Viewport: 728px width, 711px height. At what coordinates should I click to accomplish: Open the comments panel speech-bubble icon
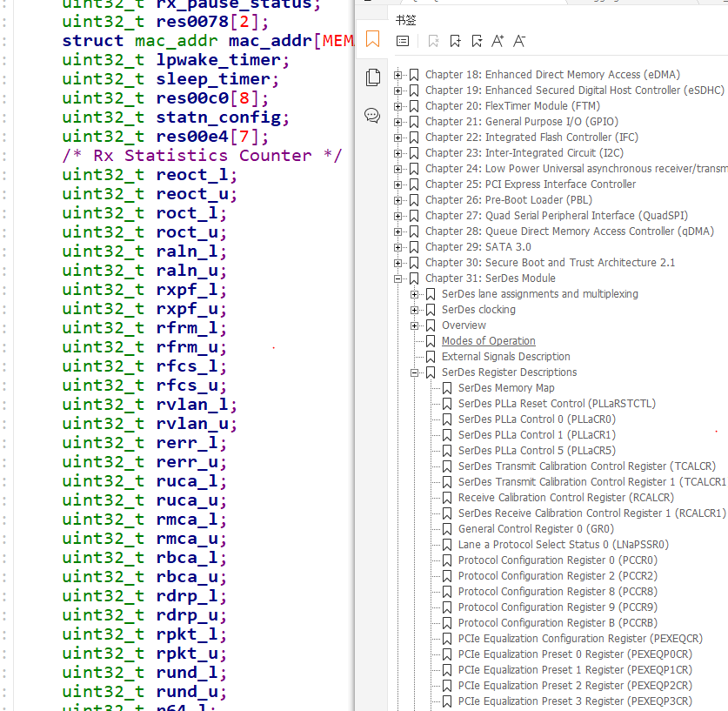tap(372, 115)
